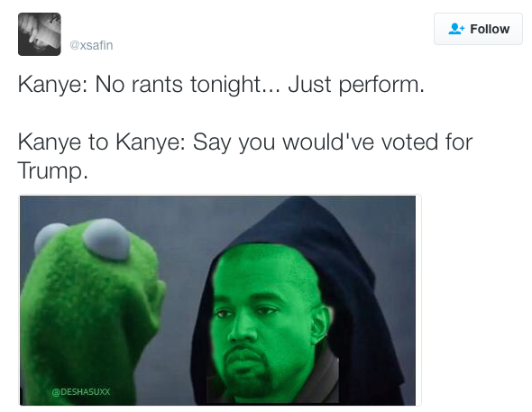
Task: Click the words 'Just perform.'
Action: [x=356, y=84]
